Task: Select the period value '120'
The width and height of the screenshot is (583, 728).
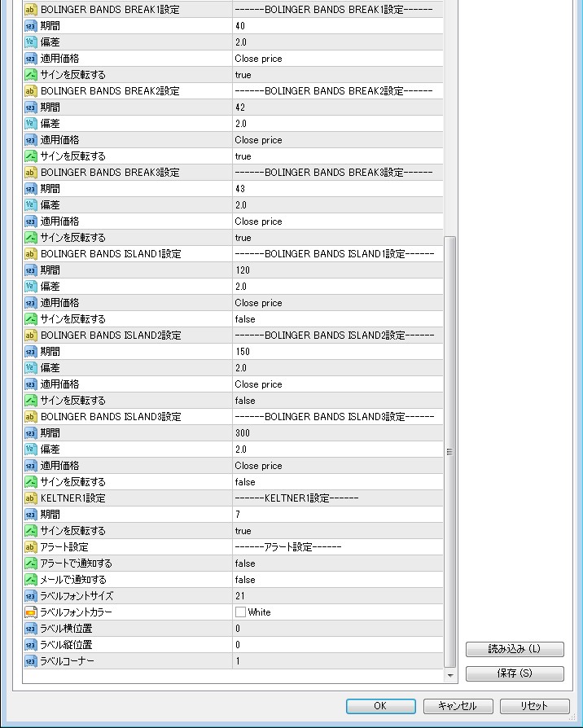Action: tap(243, 270)
